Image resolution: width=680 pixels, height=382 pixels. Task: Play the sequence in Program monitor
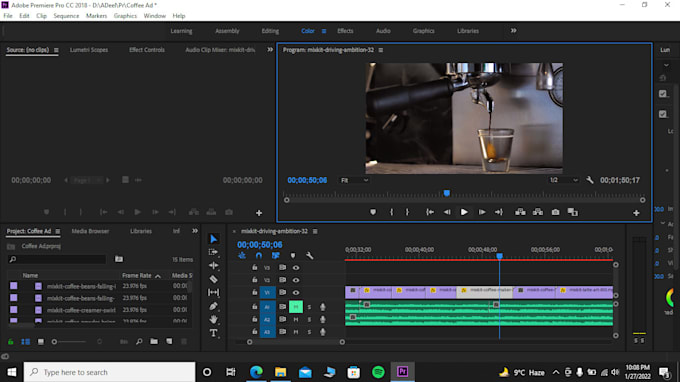464,212
